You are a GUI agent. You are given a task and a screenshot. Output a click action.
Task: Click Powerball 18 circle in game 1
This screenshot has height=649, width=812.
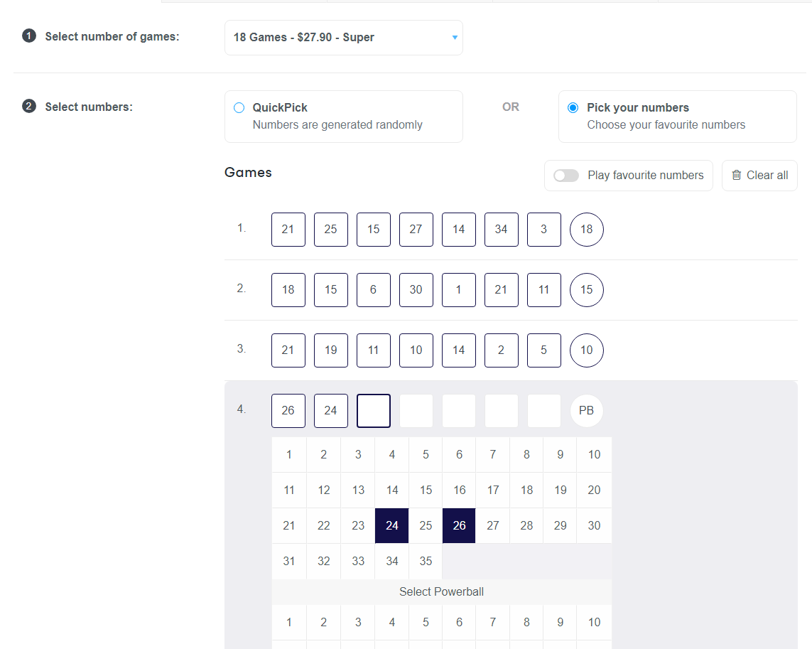pos(586,229)
